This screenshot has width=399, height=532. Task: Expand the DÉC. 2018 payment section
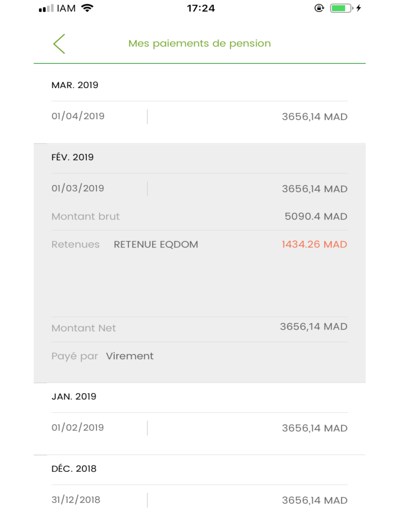(x=74, y=469)
